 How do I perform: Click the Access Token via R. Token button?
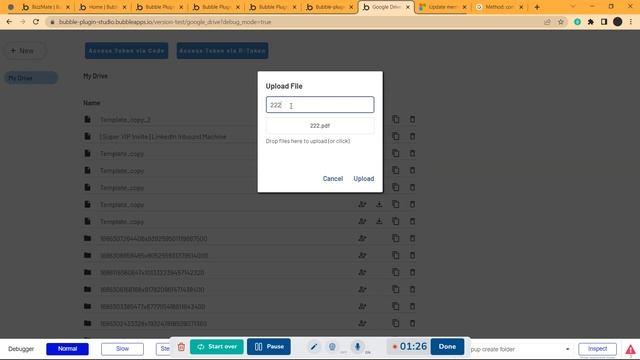222,51
